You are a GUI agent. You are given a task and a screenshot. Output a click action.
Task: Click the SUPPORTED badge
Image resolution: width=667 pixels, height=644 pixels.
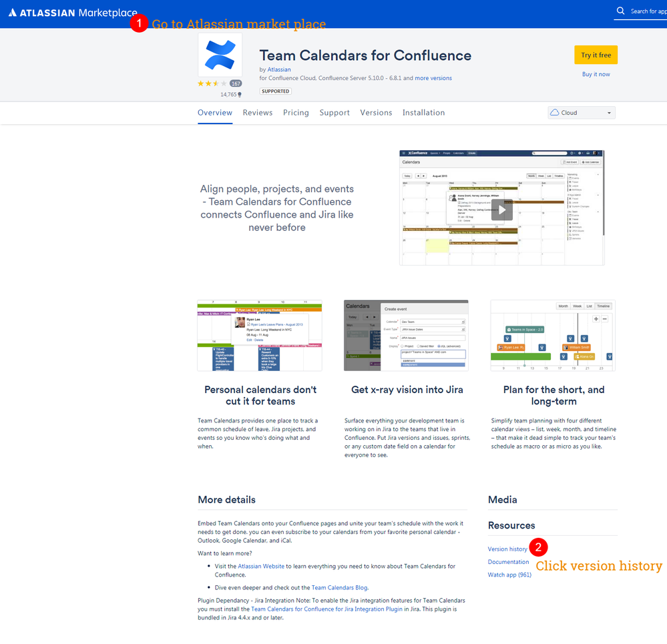click(x=275, y=91)
